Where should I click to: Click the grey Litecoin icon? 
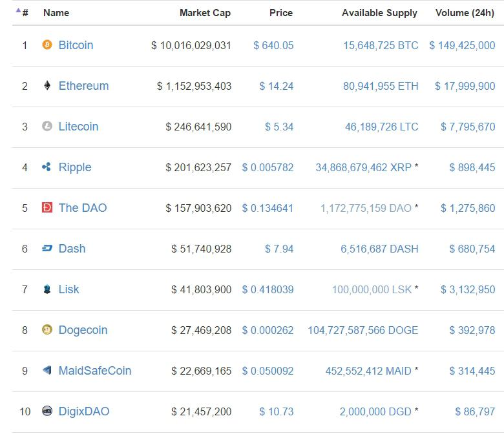tap(47, 126)
